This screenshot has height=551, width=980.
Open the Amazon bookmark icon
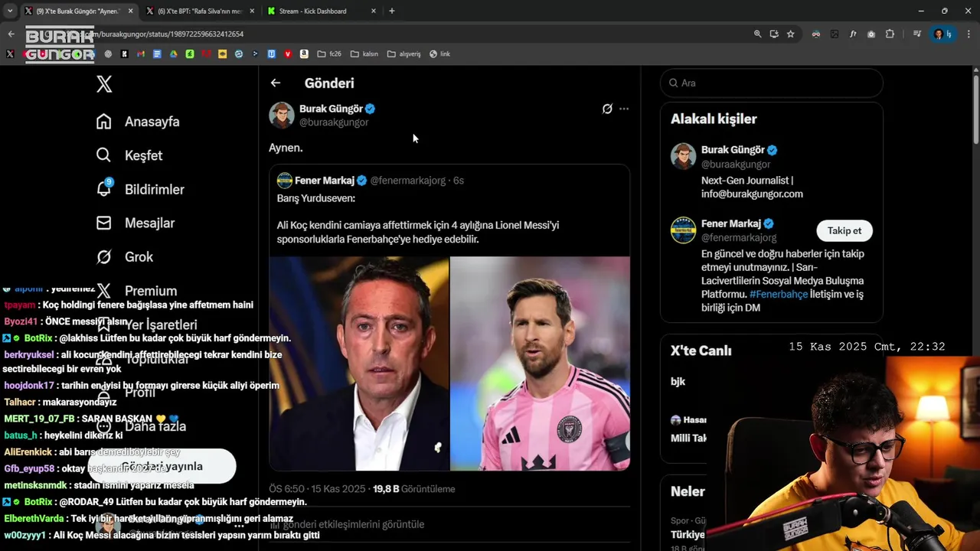(304, 54)
